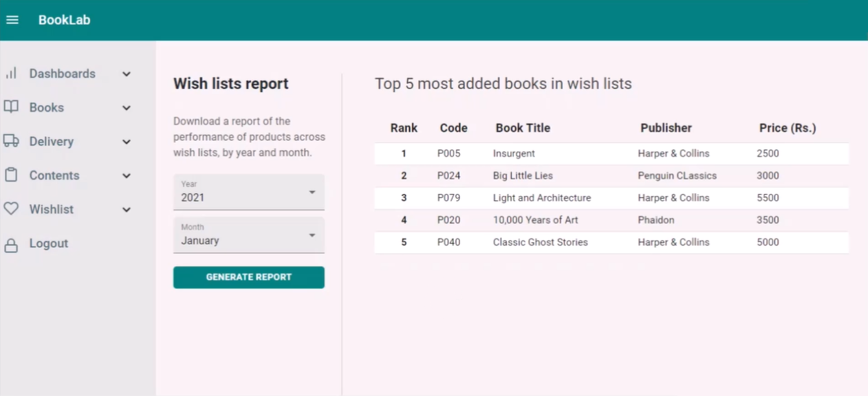Open the Month dropdown showing January
This screenshot has height=396, width=868.
tap(248, 235)
